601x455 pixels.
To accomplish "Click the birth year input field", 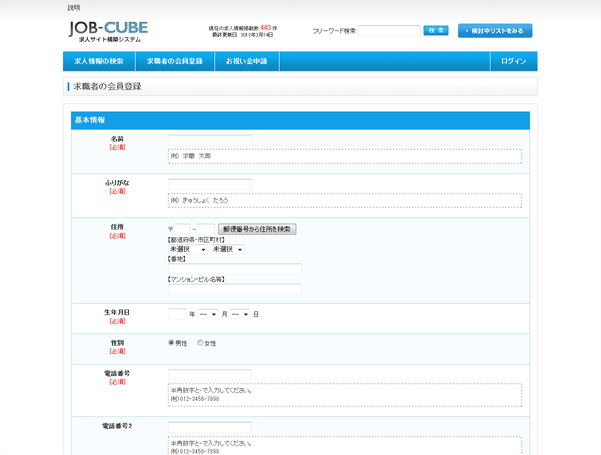I will pos(177,314).
